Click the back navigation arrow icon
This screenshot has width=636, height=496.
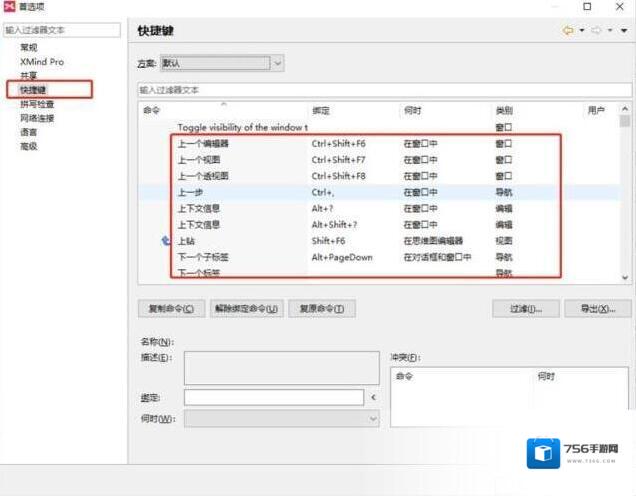[569, 31]
